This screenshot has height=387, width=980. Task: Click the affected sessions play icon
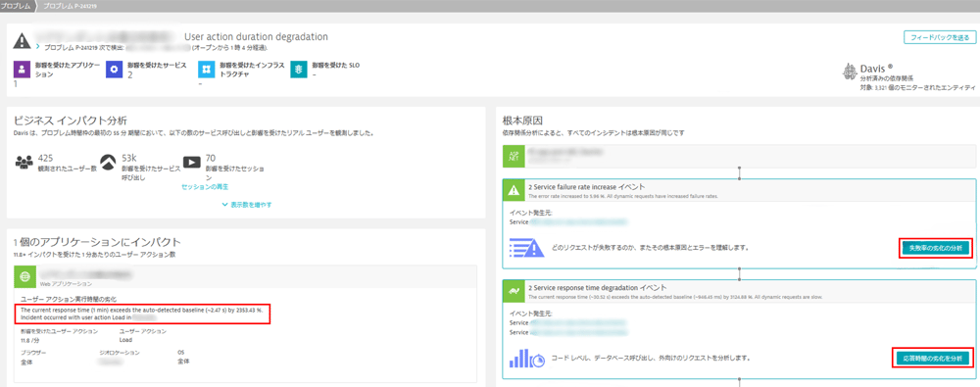tap(191, 163)
